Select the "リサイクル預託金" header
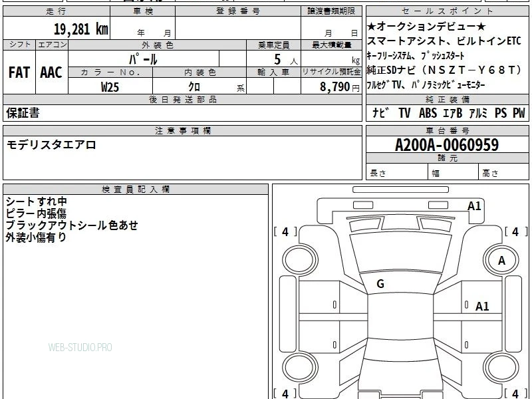Screen dimensions: 532x399 [x=331, y=72]
